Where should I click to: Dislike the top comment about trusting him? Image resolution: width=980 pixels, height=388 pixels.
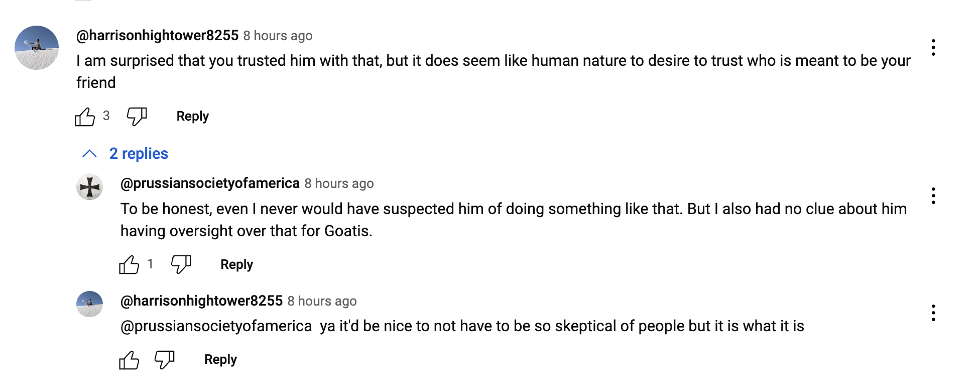pos(137,117)
